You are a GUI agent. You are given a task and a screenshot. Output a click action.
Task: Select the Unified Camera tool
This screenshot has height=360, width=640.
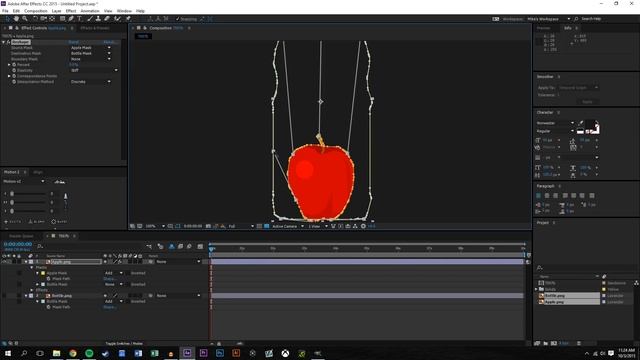[44, 19]
